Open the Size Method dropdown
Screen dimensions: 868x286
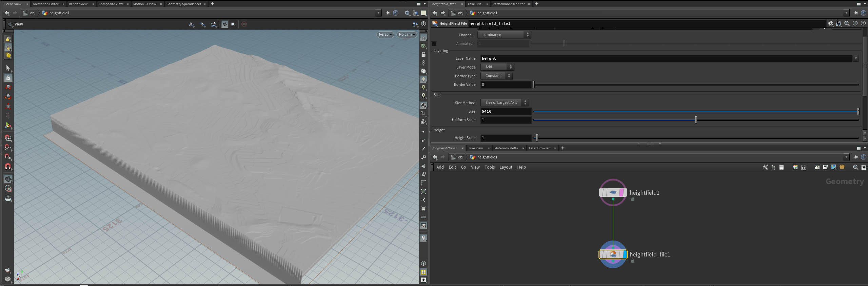click(505, 102)
